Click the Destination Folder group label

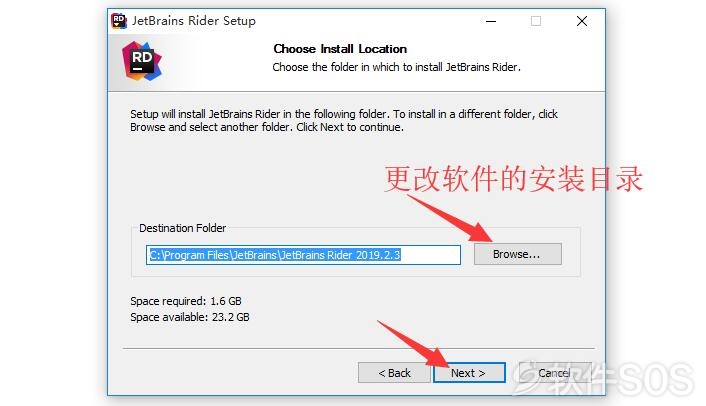[x=182, y=228]
